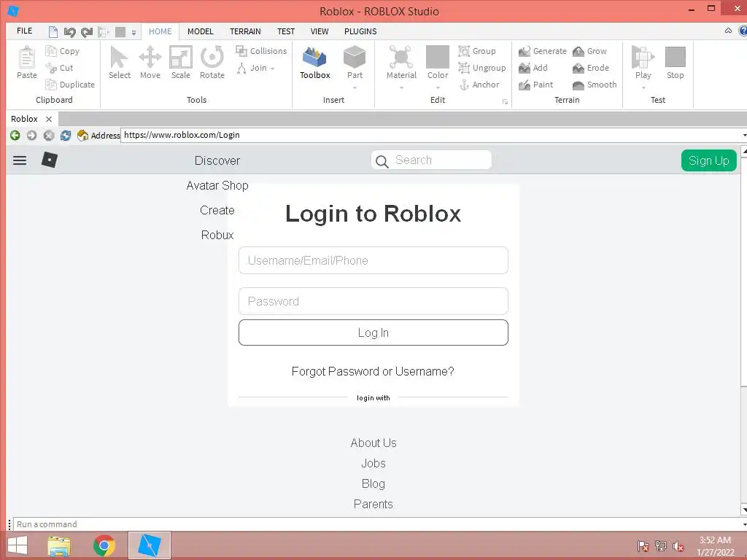This screenshot has height=560, width=747.
Task: Open the Address bar dropdown arrow
Action: 744,135
